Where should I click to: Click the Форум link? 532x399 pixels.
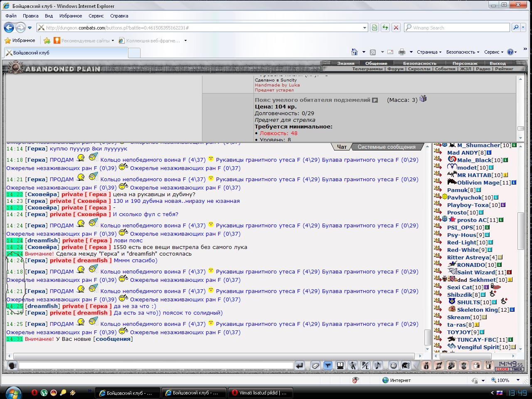point(395,69)
